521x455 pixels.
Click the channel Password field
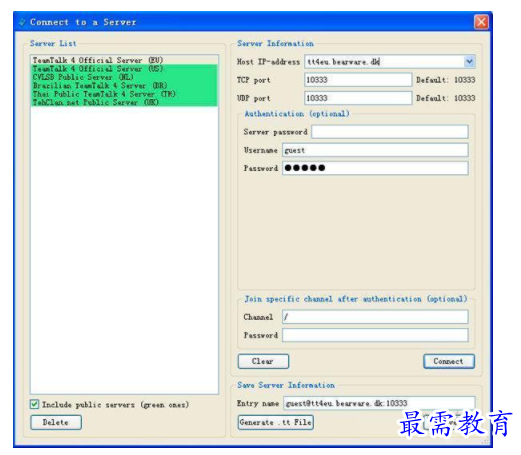[375, 335]
